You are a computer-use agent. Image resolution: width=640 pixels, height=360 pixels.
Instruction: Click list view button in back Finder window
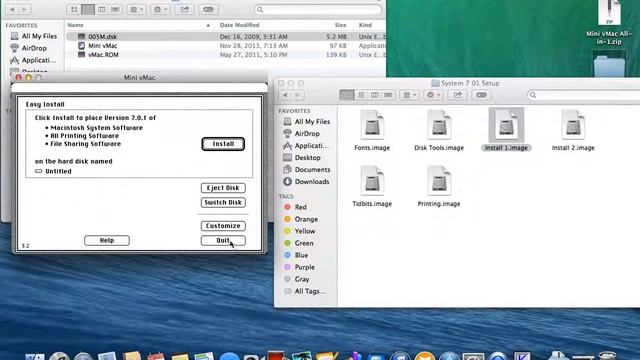pos(88,9)
